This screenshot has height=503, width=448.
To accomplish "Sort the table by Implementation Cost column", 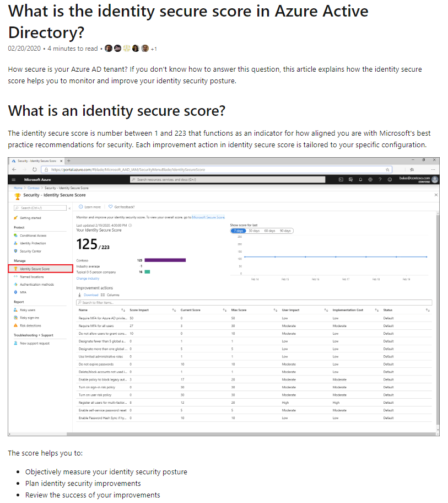I will click(x=376, y=310).
